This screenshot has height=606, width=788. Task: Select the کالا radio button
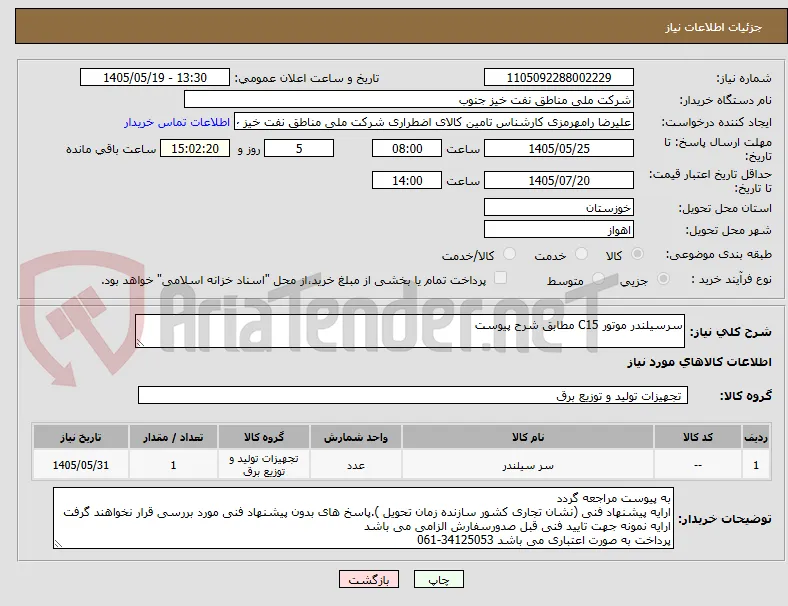(x=637, y=254)
